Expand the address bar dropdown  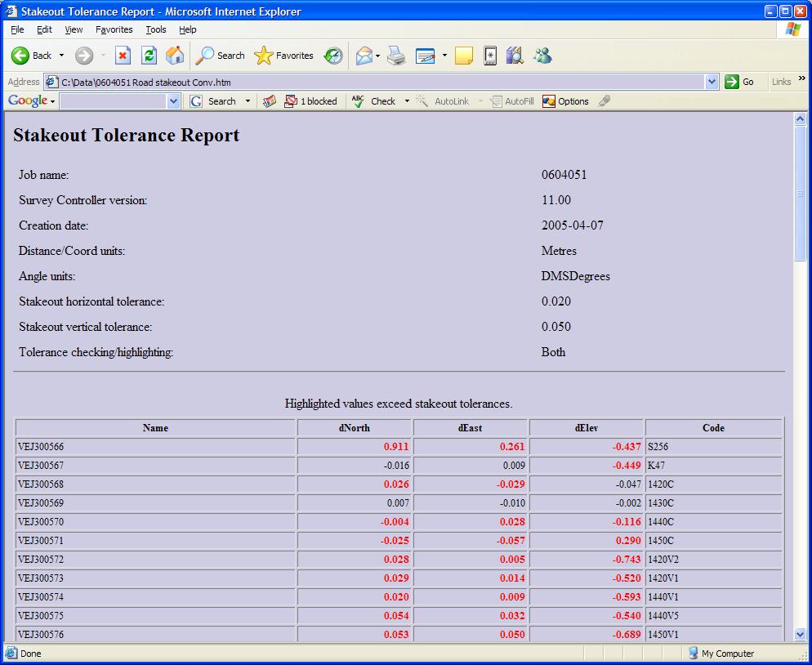(711, 82)
